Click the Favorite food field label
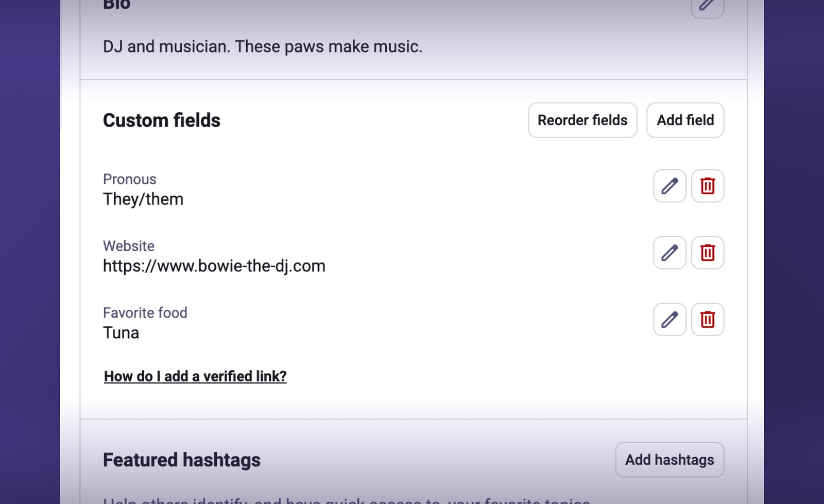Image resolution: width=824 pixels, height=504 pixels. tap(145, 312)
